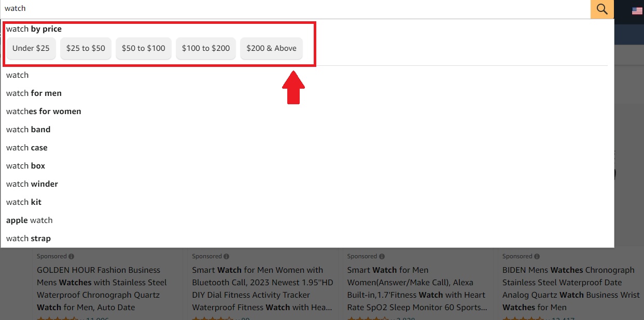
Task: Filter by $200 & Above
Action: point(271,48)
